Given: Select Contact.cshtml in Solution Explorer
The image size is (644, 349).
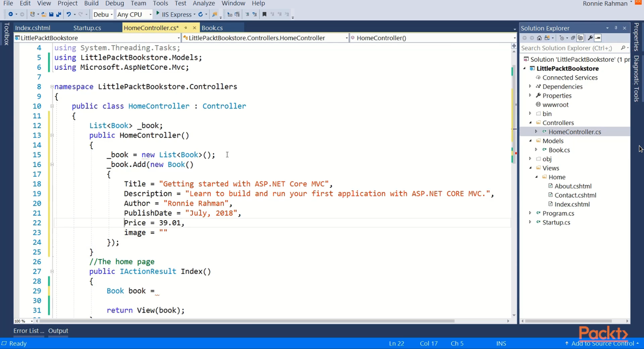Looking at the screenshot, I should (575, 195).
